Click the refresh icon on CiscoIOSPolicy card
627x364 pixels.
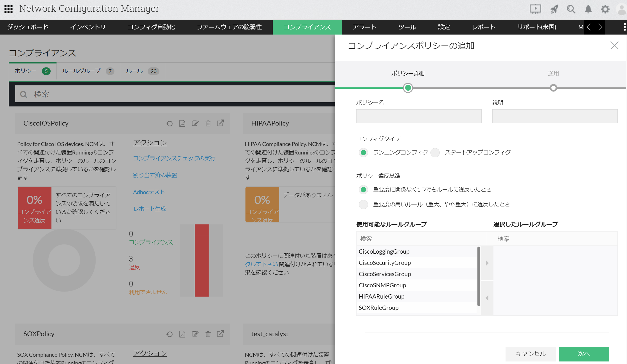(169, 124)
